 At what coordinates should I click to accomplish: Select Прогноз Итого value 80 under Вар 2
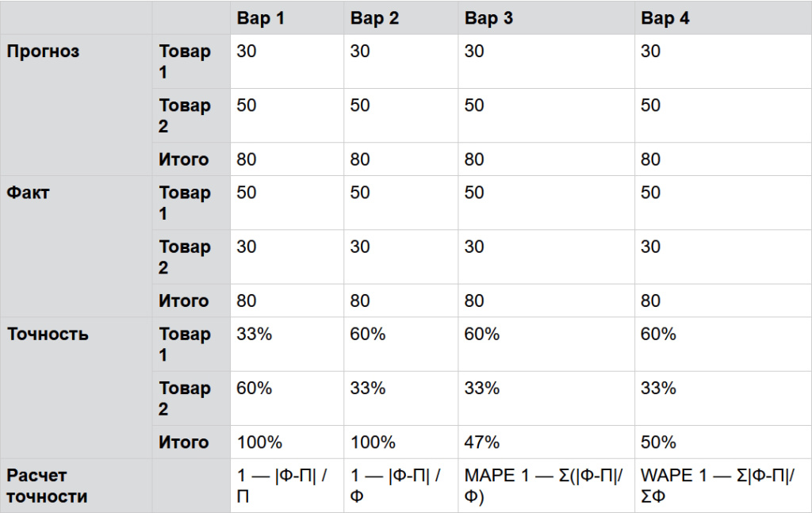[x=360, y=159]
